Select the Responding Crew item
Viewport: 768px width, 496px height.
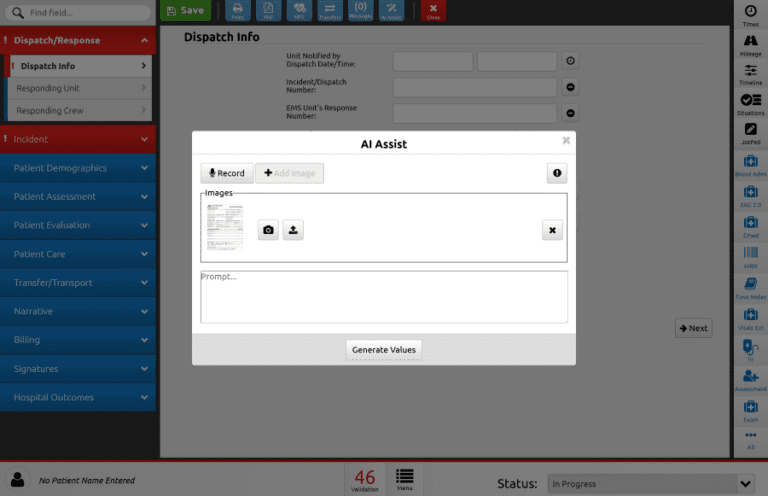click(80, 111)
